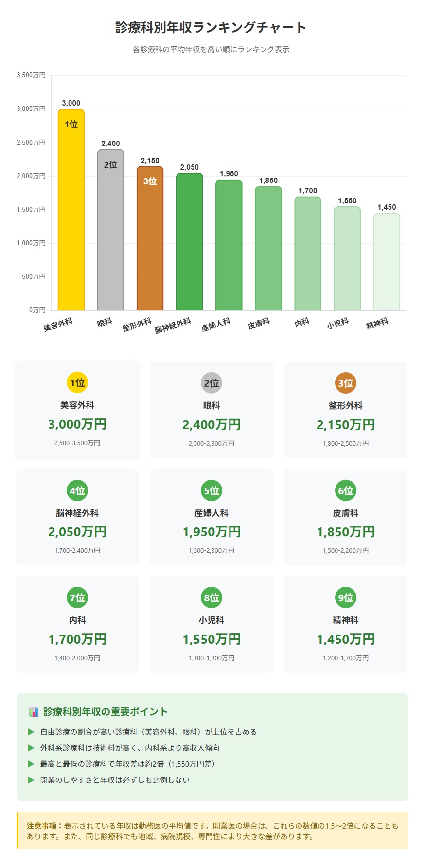This screenshot has height=868, width=424.
Task: Click the arrow bullet beside 自由診療の割合 point
Action: 31,732
